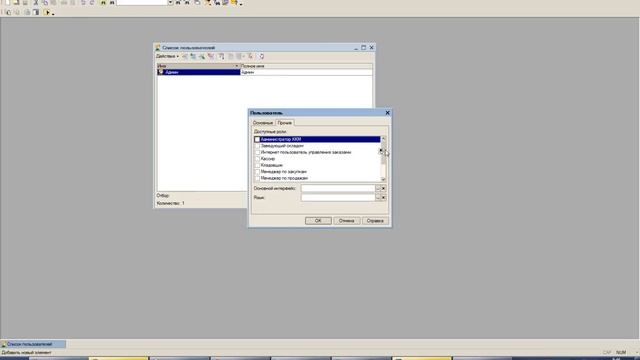The height and width of the screenshot is (360, 640).
Task: Open the Язык selection button
Action: (378, 197)
